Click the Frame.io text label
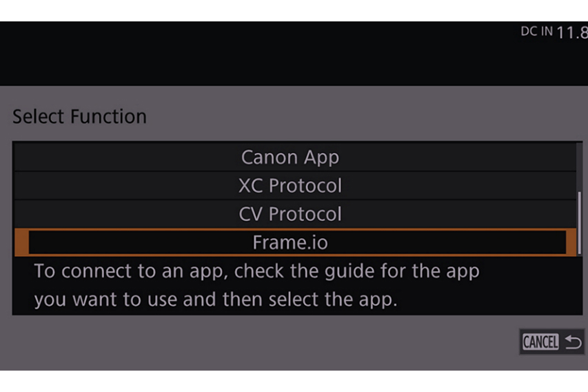588x392 pixels. [x=290, y=242]
